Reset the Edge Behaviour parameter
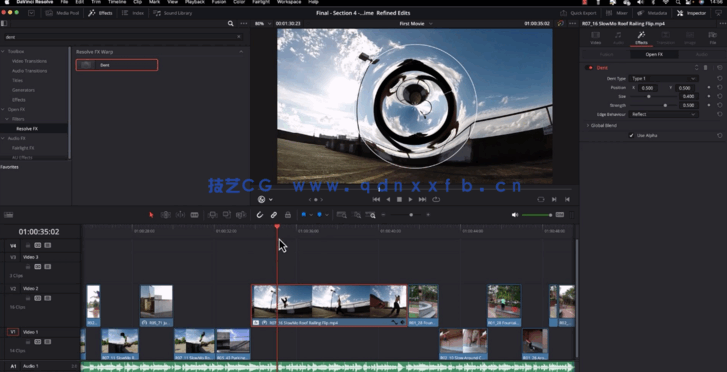 (720, 114)
